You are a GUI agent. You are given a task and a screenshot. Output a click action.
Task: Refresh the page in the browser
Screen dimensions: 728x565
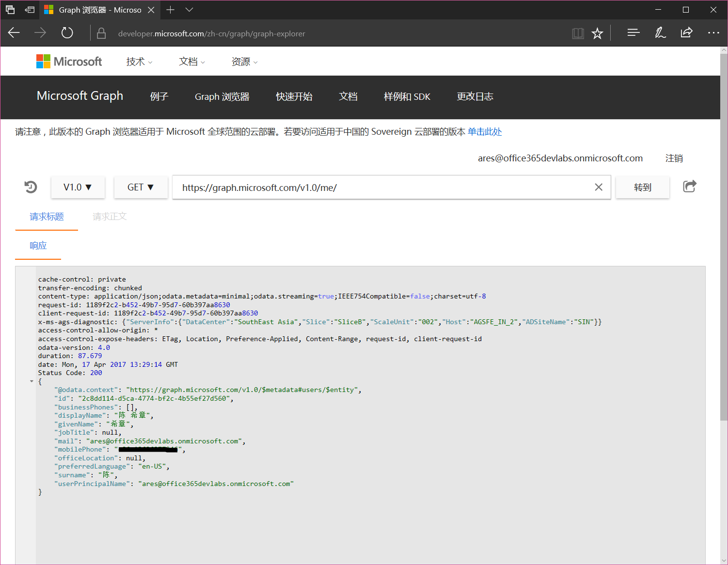pyautogui.click(x=67, y=33)
